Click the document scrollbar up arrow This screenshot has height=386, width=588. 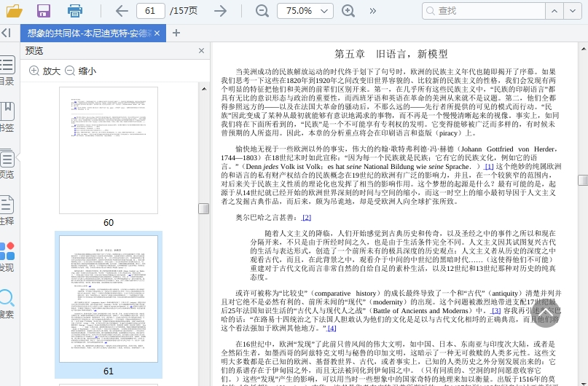[583, 49]
